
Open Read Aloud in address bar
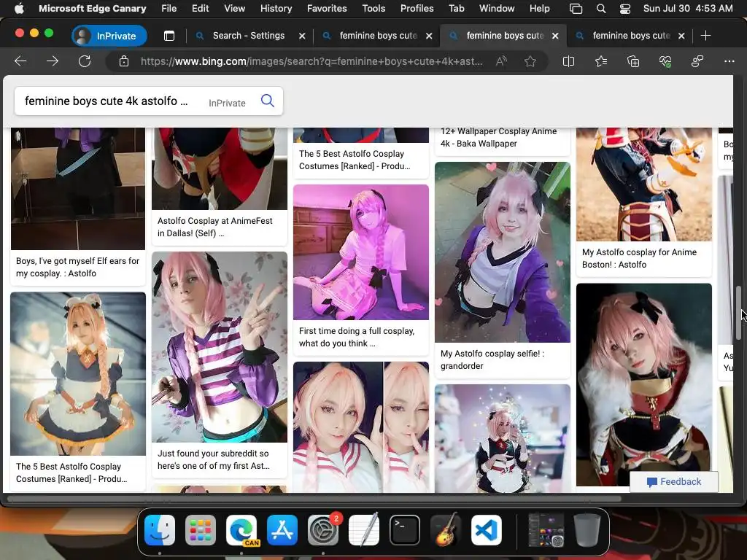[x=501, y=61]
